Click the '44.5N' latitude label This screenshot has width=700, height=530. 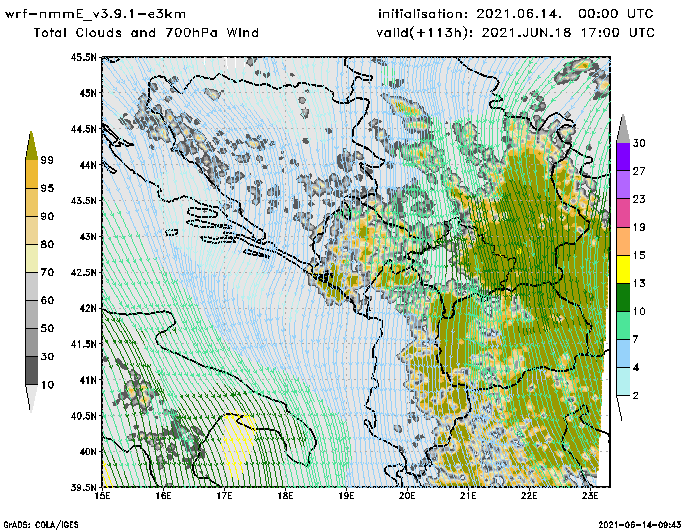point(83,129)
